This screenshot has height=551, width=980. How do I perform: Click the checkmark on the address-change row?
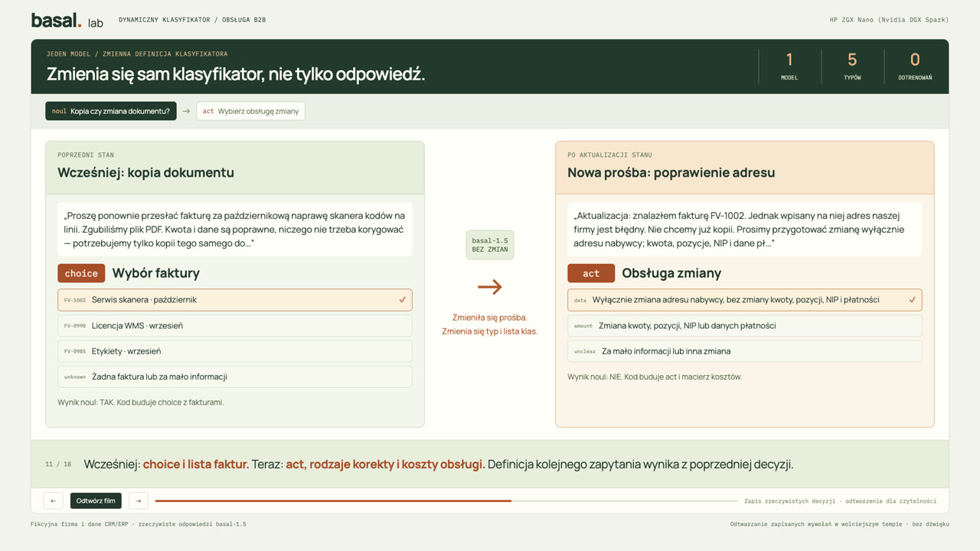(x=912, y=300)
